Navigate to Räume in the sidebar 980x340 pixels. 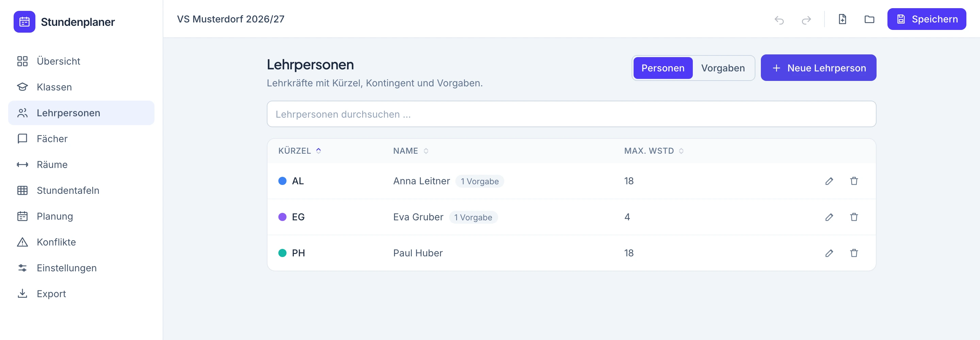[x=81, y=165]
